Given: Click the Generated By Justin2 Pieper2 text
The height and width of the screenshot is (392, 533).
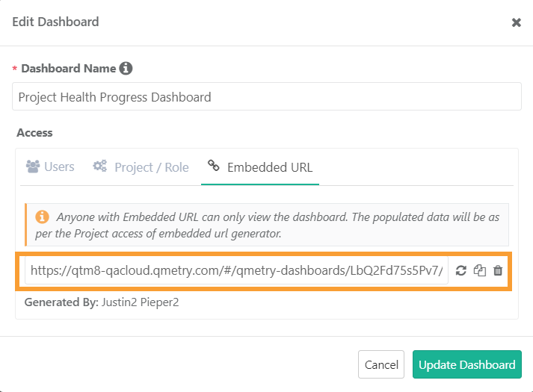Looking at the screenshot, I should point(99,302).
